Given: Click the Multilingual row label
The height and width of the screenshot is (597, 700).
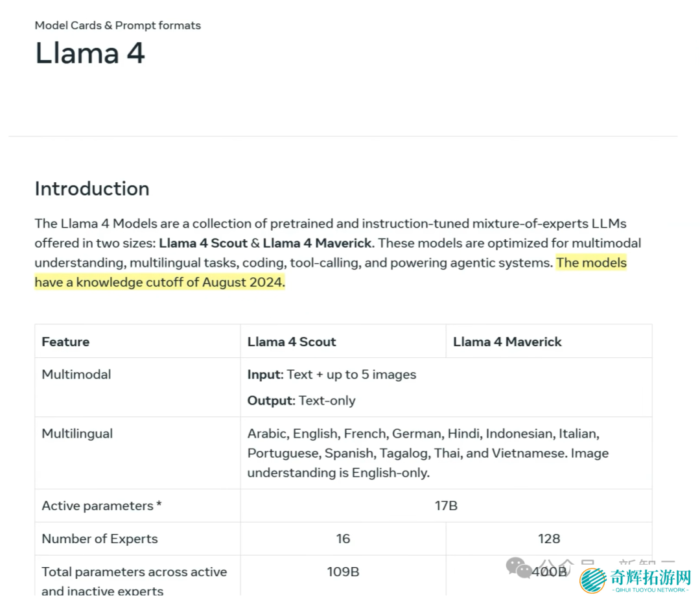Looking at the screenshot, I should point(77,434).
